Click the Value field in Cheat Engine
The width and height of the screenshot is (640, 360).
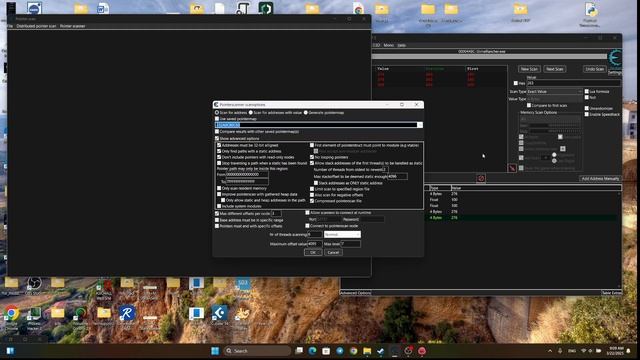point(573,83)
